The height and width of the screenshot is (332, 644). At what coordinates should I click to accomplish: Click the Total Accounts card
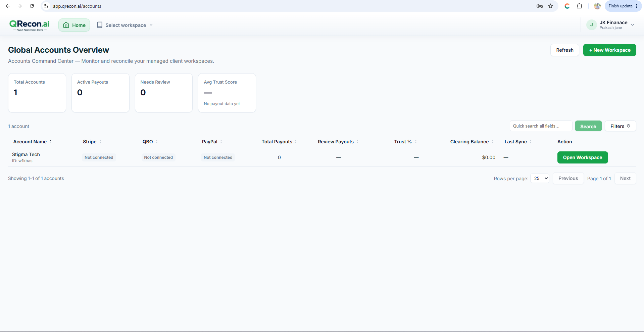coord(37,93)
